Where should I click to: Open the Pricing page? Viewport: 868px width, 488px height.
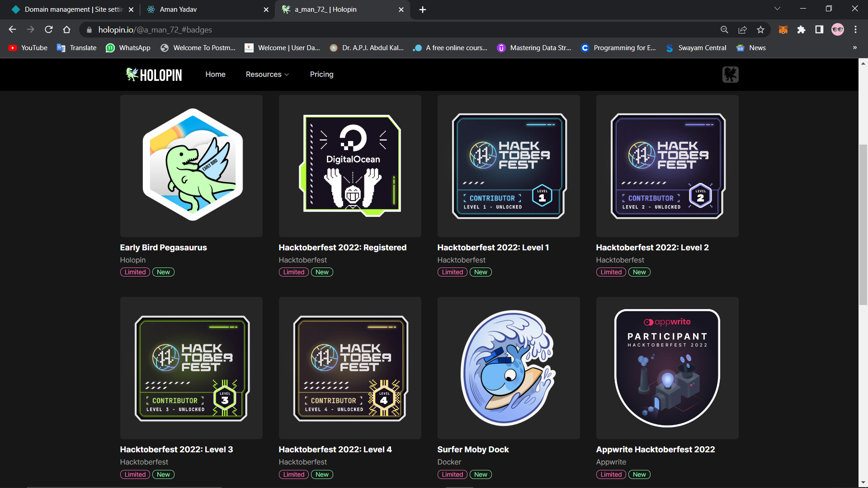point(321,75)
